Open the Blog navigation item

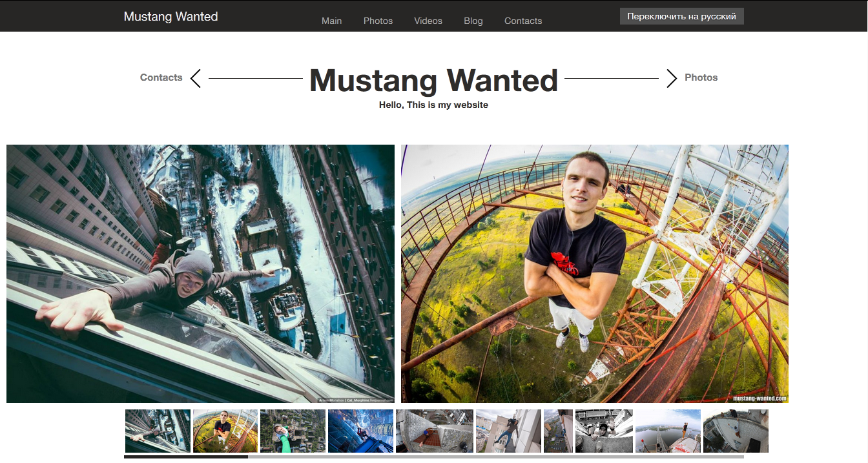pos(473,21)
